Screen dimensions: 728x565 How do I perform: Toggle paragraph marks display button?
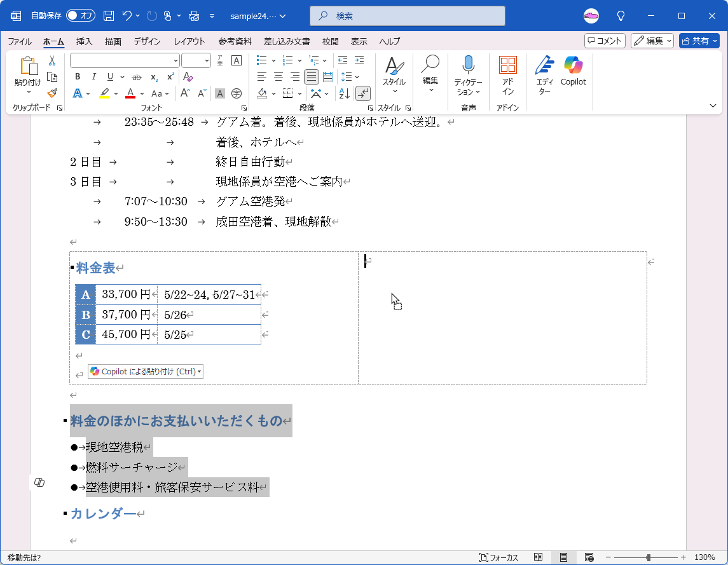362,93
